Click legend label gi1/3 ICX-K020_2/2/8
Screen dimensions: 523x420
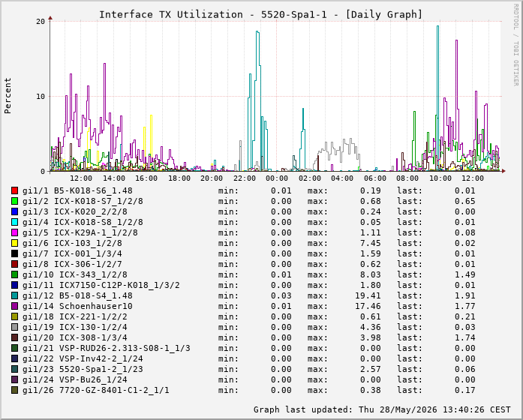pos(75,211)
